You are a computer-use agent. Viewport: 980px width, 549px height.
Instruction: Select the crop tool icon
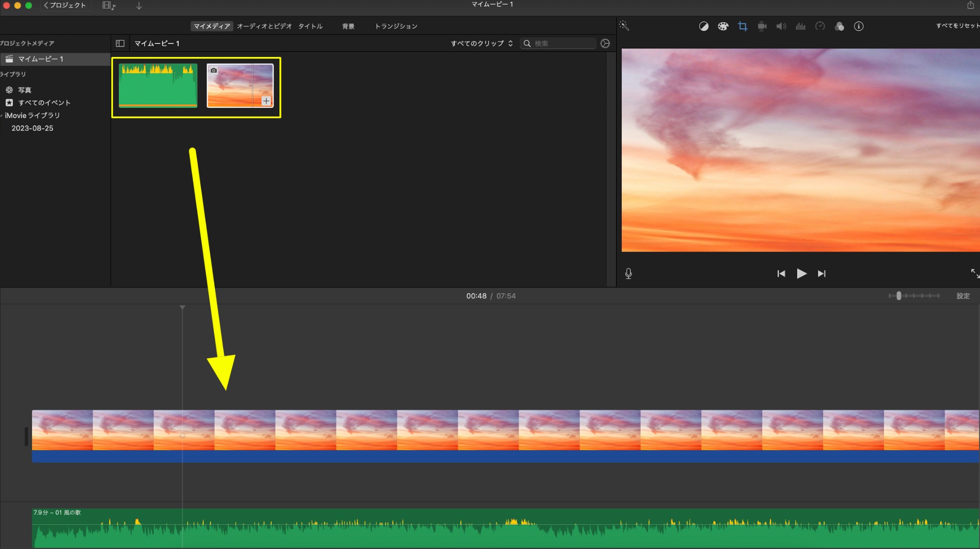[x=743, y=26]
